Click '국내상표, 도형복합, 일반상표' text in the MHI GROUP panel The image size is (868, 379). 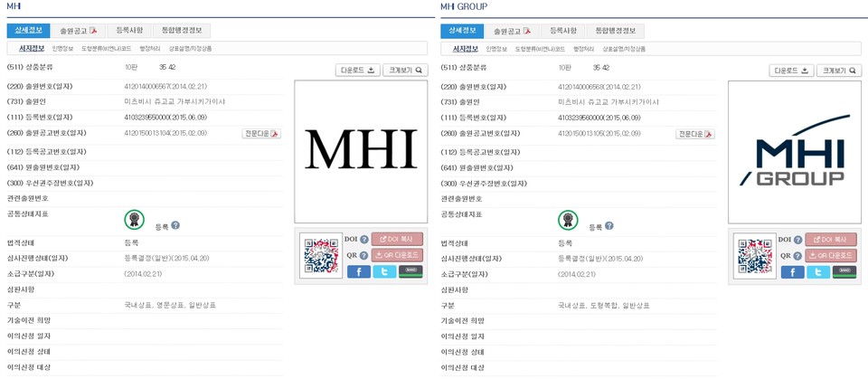(604, 306)
